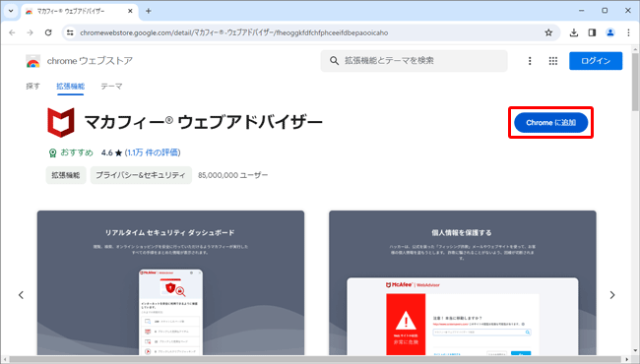The image size is (640, 364).
Task: Open リアルタイム セキュリティ ダッシュボード screenshot
Action: click(x=170, y=282)
